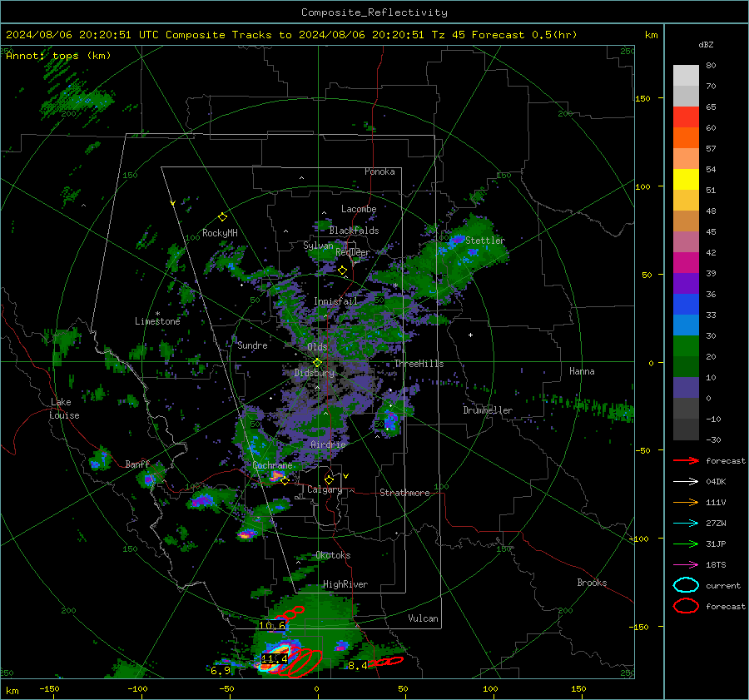Click the dBZ legend heading

(x=706, y=44)
